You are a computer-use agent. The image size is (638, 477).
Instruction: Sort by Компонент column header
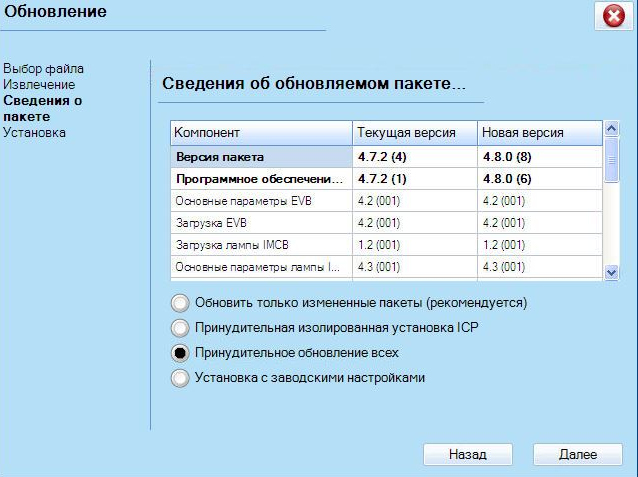pos(260,132)
